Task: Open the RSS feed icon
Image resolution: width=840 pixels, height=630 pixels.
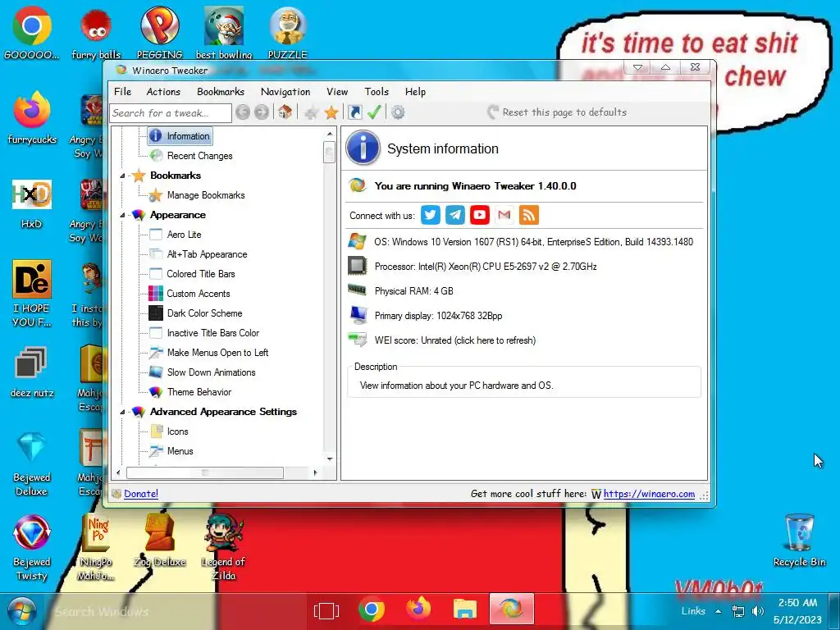Action: click(x=529, y=215)
